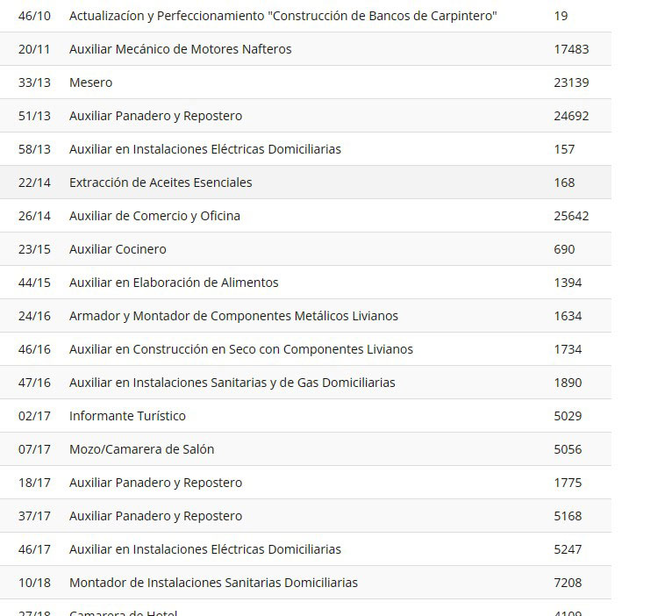Select the number 17483
The image size is (672, 616).
pyautogui.click(x=571, y=49)
